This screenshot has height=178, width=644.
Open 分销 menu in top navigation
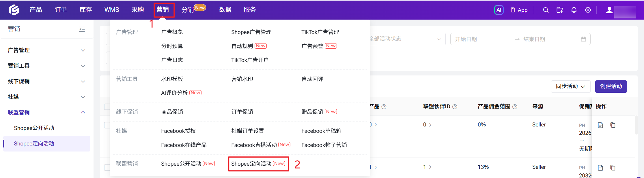point(188,10)
